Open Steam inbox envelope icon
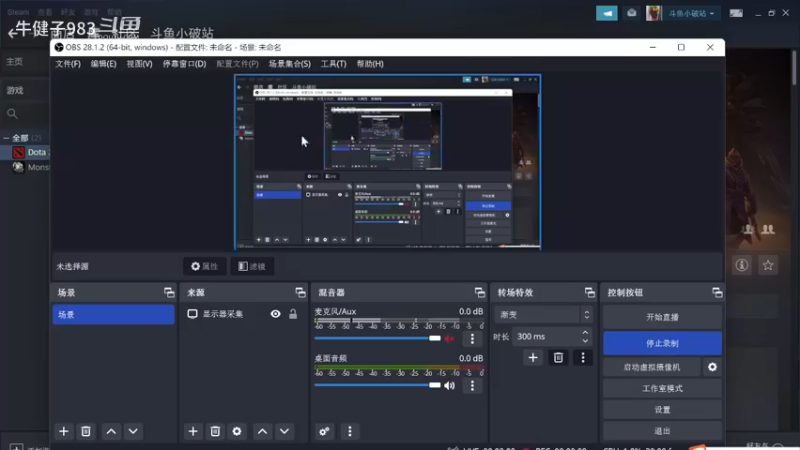 click(632, 13)
